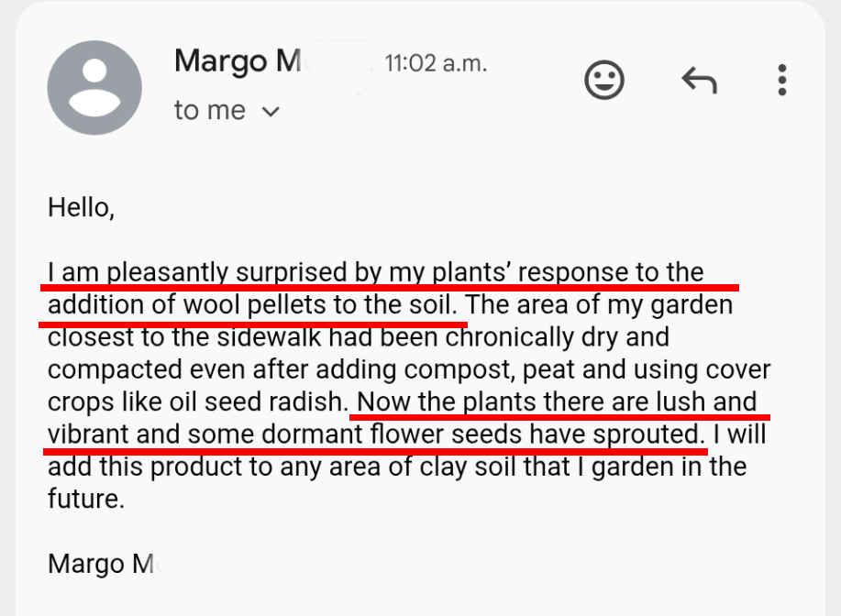Open the three-dot more options menu
841x616 pixels.
[x=782, y=80]
